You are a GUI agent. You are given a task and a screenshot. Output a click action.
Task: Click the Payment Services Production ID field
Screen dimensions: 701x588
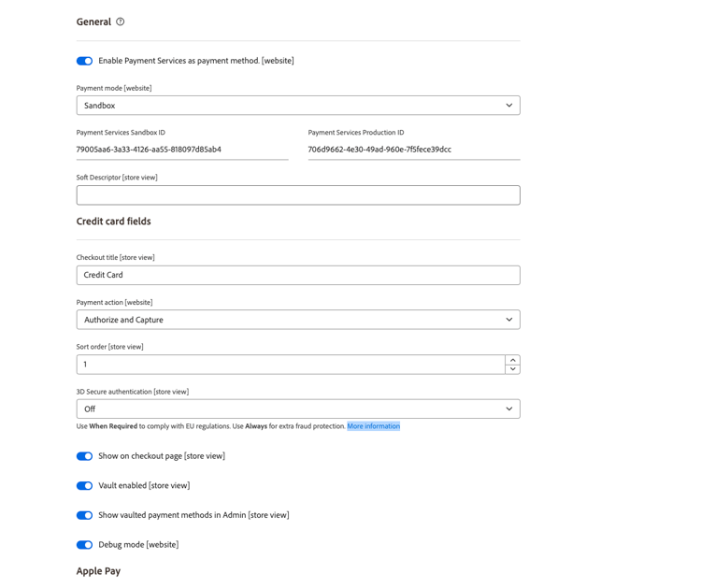coord(413,150)
